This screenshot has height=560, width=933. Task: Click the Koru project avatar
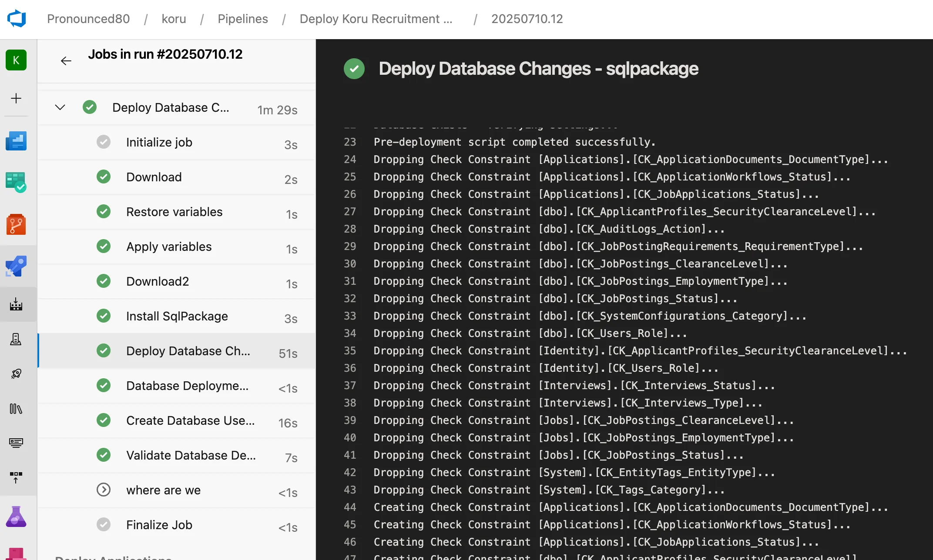17,60
